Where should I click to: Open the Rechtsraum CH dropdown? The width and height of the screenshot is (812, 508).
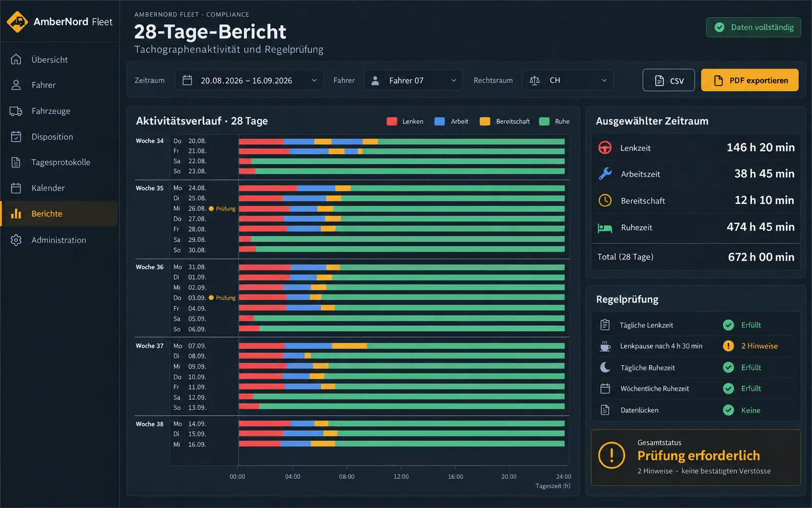point(568,80)
